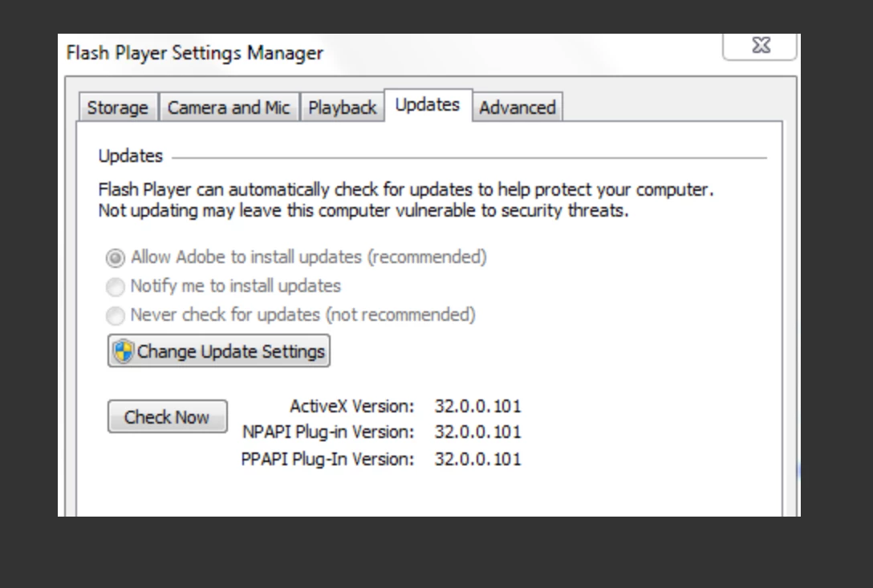This screenshot has width=873, height=588.
Task: Click the sentence about automatically checking for updates
Action: point(406,190)
